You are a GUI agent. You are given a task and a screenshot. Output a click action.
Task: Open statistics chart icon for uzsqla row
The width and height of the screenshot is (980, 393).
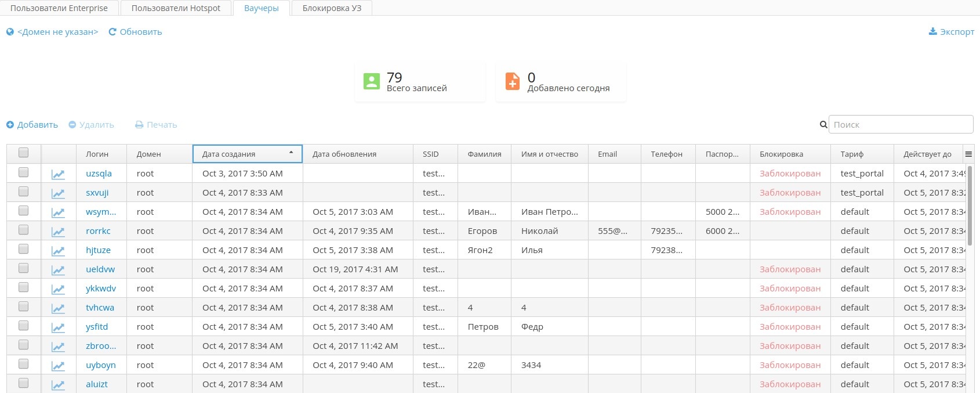[58, 174]
